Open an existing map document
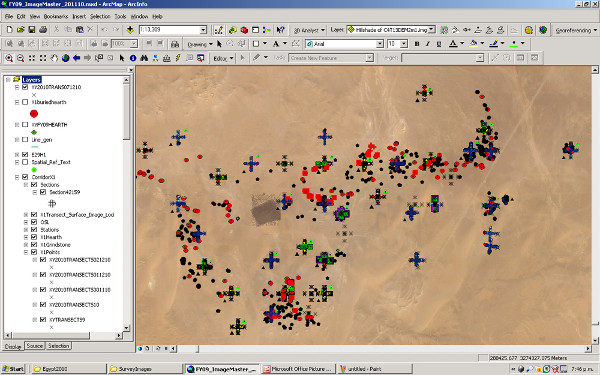The width and height of the screenshot is (600, 375). click(21, 29)
